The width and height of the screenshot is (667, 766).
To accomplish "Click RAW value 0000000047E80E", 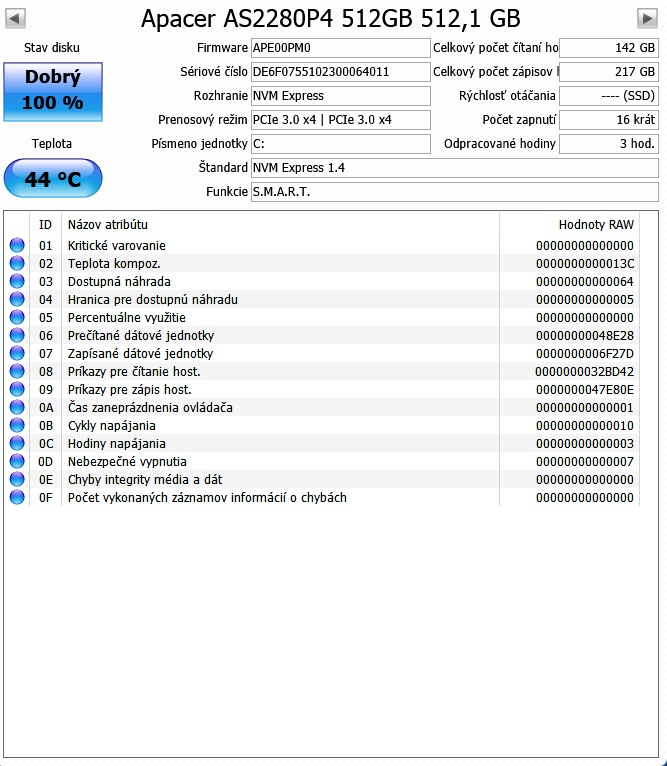I will tap(585, 389).
